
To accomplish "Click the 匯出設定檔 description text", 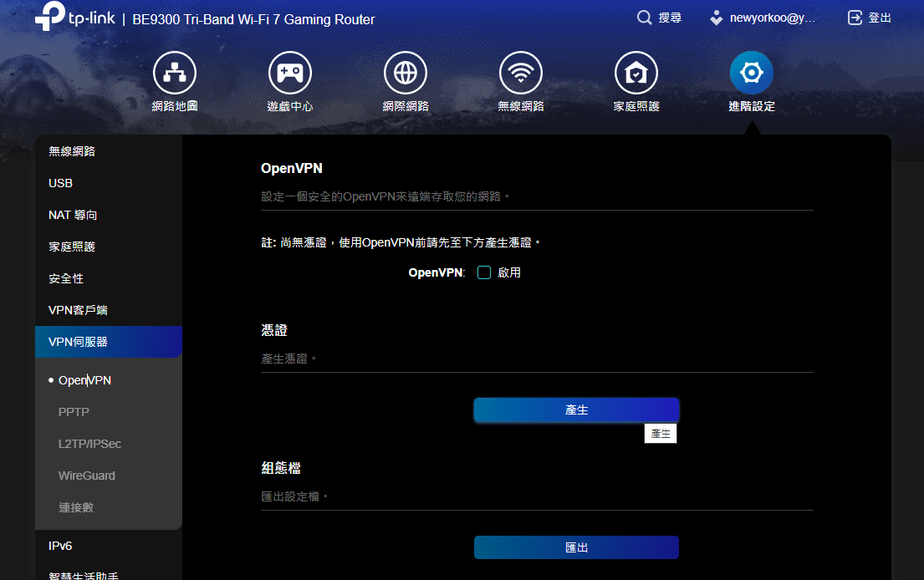I will 294,496.
